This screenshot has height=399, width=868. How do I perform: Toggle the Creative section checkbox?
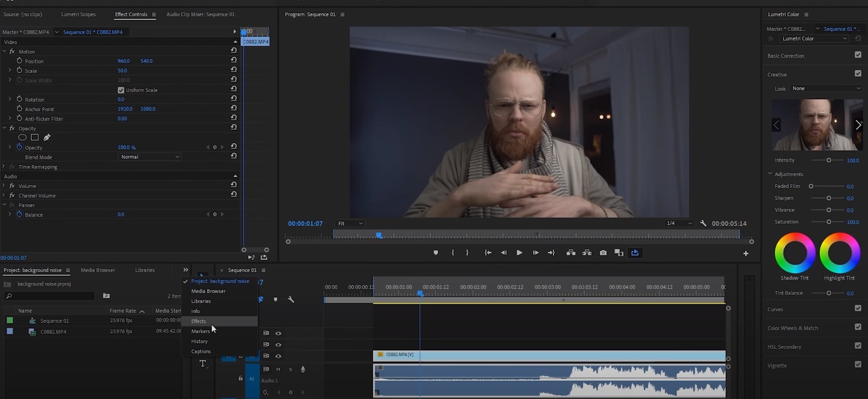pyautogui.click(x=858, y=73)
